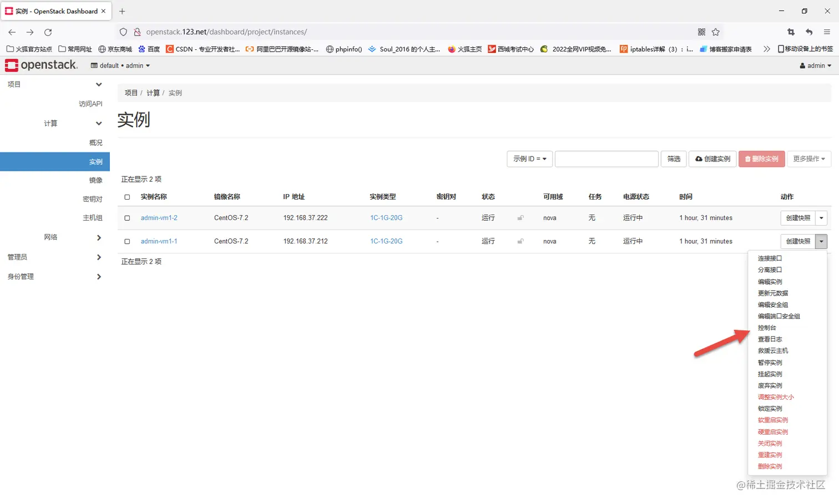The height and width of the screenshot is (504, 839).
Task: Open the default • admin project dropdown
Action: [x=120, y=65]
